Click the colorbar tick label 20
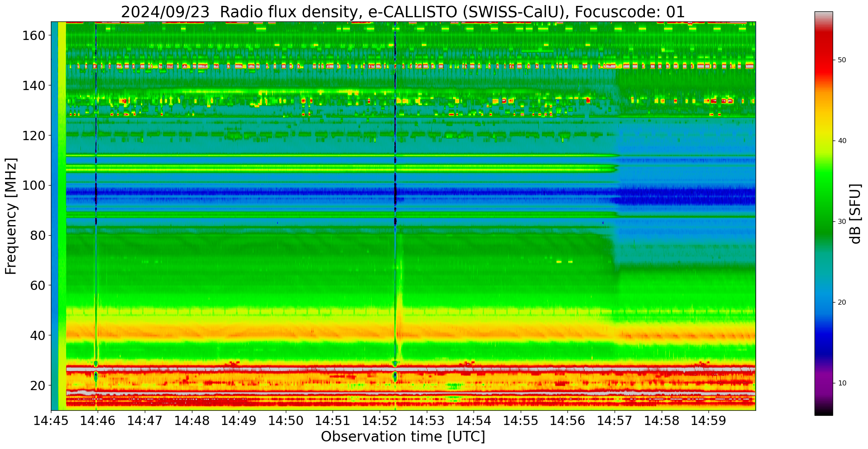The height and width of the screenshot is (449, 868). (842, 302)
